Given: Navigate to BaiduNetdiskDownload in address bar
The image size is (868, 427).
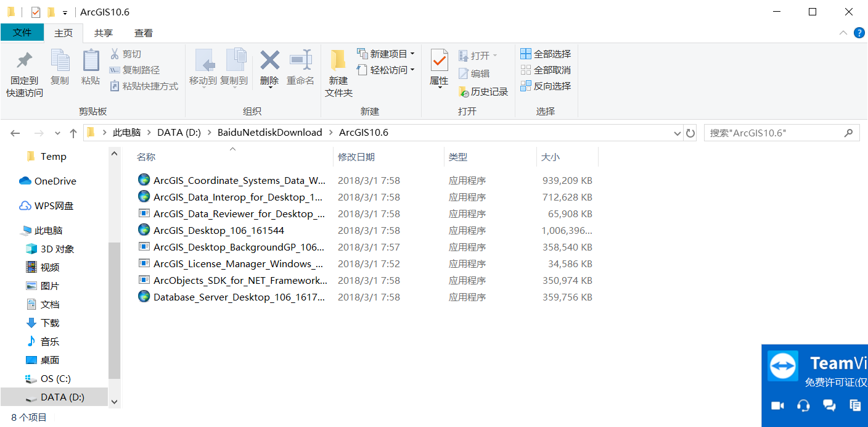Looking at the screenshot, I should [x=270, y=133].
